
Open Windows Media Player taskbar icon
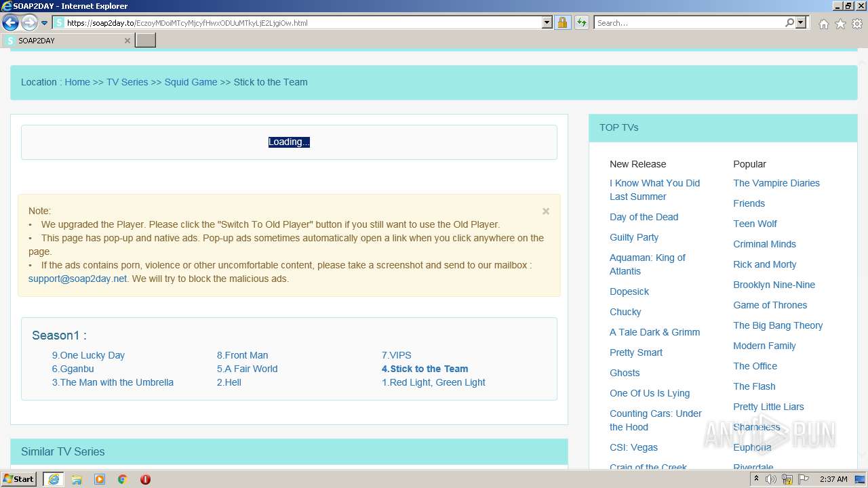[100, 479]
